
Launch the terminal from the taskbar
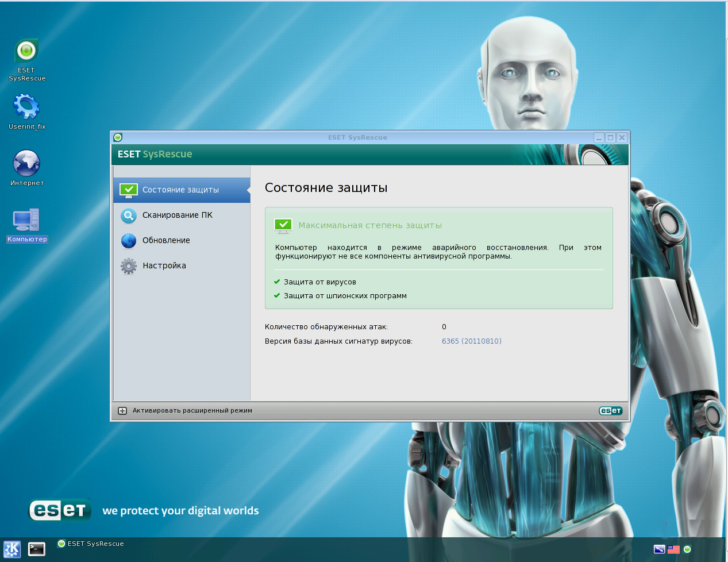37,549
